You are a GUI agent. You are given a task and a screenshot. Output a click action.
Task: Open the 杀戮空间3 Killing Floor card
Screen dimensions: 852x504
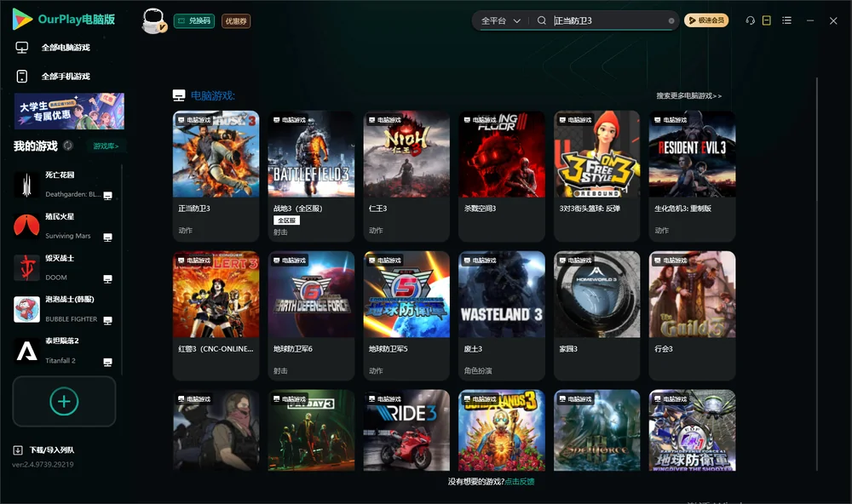point(502,176)
